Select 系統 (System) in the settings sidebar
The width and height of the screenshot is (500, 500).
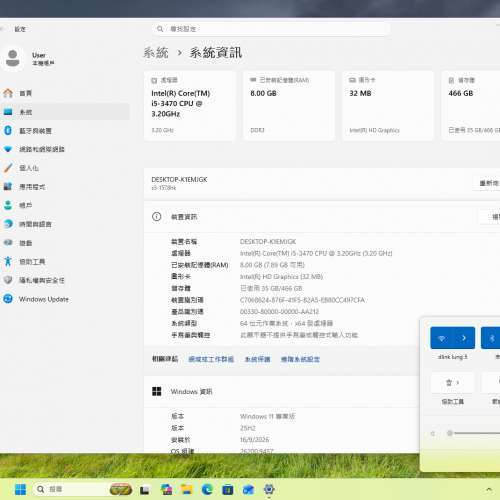click(x=65, y=112)
